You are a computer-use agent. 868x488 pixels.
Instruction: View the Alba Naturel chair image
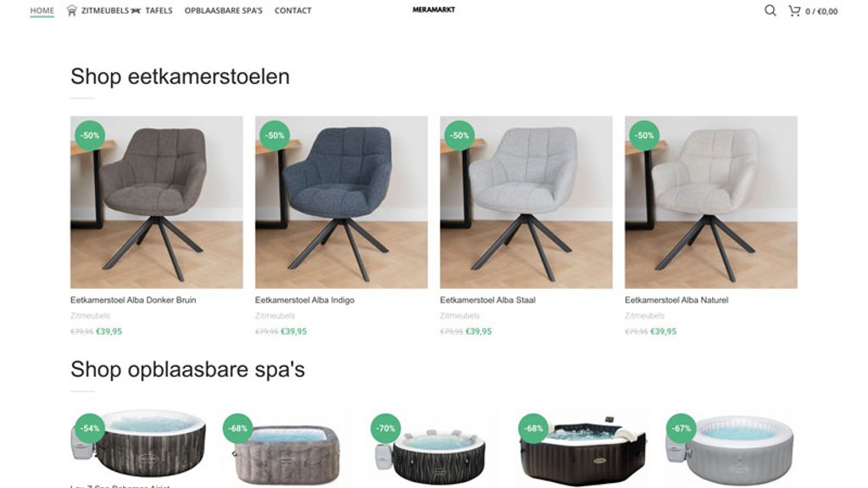(x=711, y=202)
